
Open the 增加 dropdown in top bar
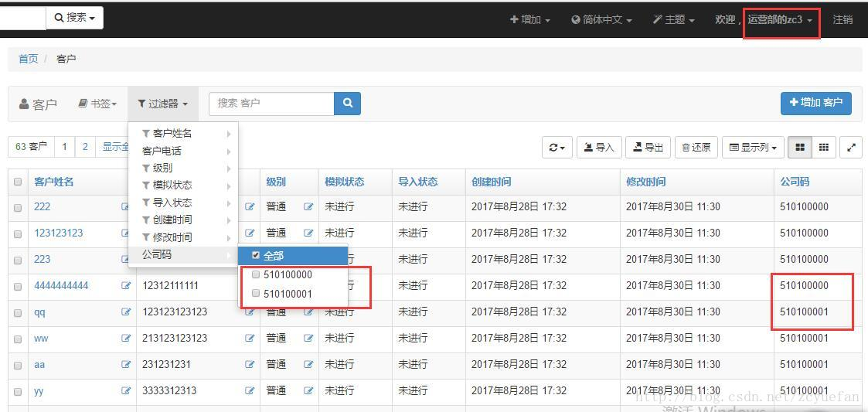[x=529, y=19]
